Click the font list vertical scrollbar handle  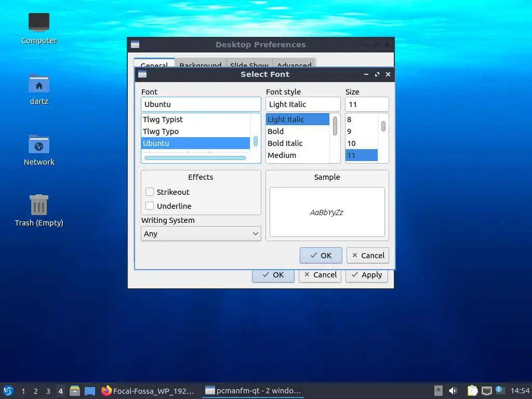tap(256, 141)
